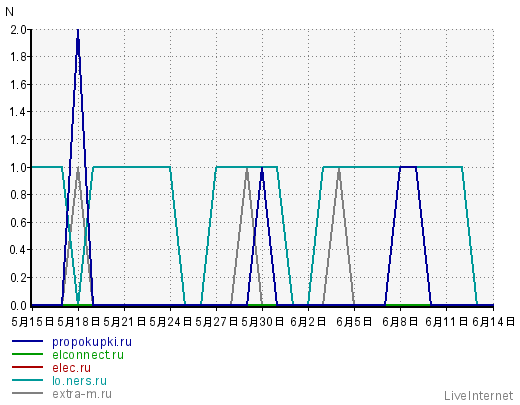Click the green elconnect.ru legend line
This screenshot has width=520, height=405.
point(27,354)
